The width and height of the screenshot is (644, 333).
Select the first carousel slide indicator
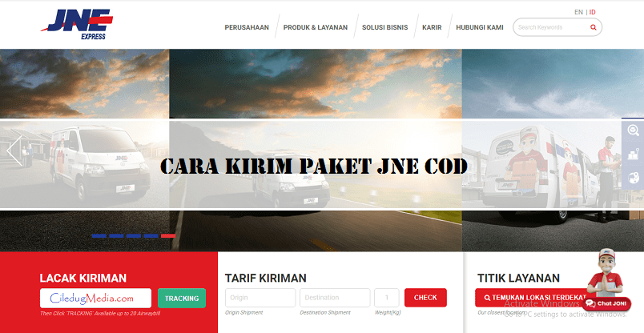click(99, 236)
